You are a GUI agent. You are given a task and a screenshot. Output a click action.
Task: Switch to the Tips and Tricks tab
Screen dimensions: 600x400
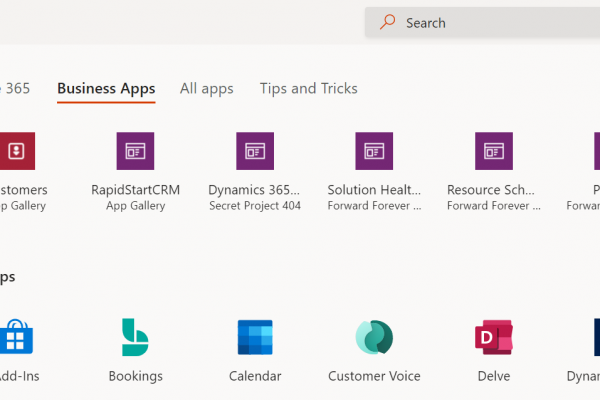pyautogui.click(x=308, y=89)
